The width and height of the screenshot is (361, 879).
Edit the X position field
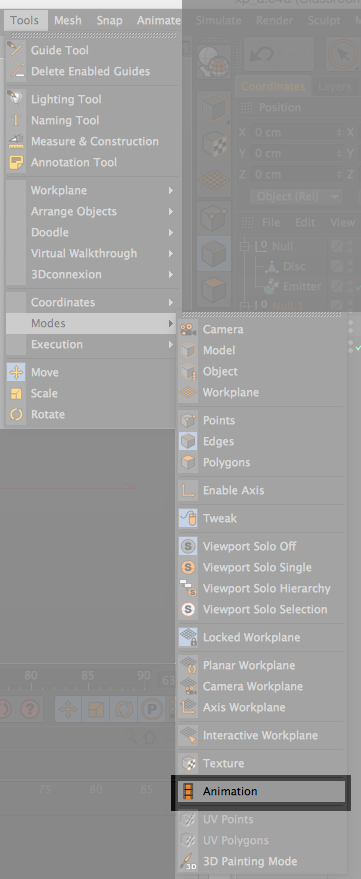coord(297,133)
